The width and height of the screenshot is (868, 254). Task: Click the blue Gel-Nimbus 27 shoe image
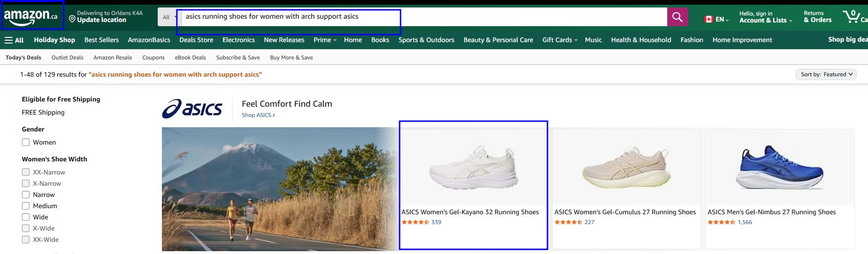tap(779, 167)
